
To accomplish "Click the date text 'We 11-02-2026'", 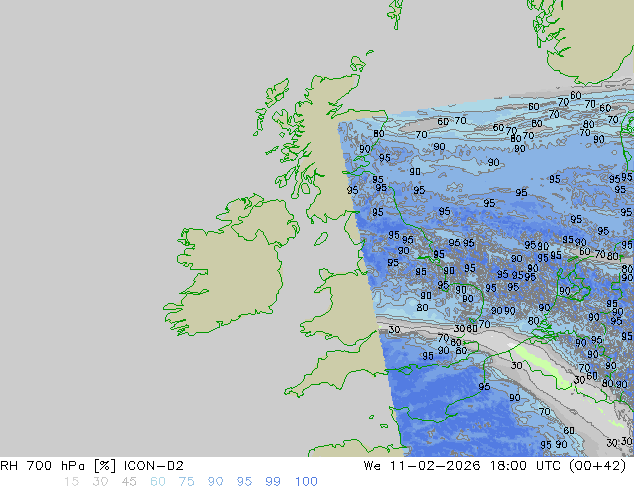I will tap(422, 466).
